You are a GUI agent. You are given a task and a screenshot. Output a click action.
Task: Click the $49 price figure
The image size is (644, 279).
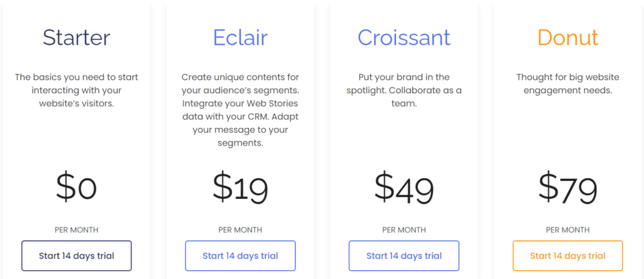pos(404,186)
